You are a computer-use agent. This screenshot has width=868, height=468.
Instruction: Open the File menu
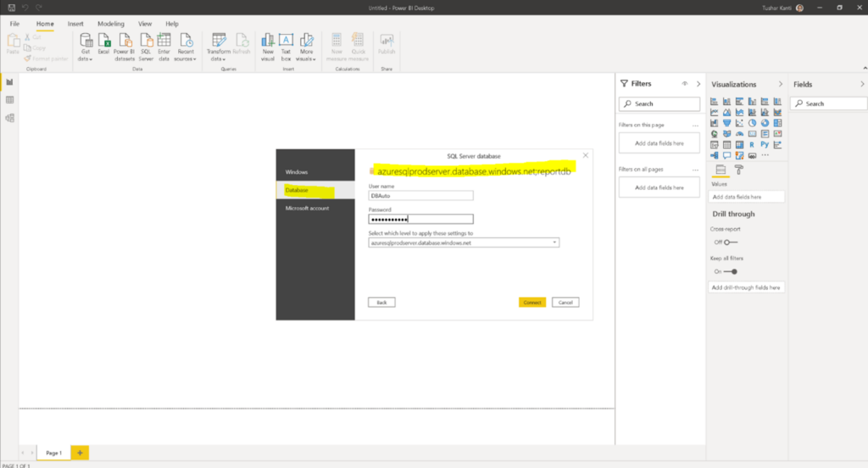click(14, 24)
